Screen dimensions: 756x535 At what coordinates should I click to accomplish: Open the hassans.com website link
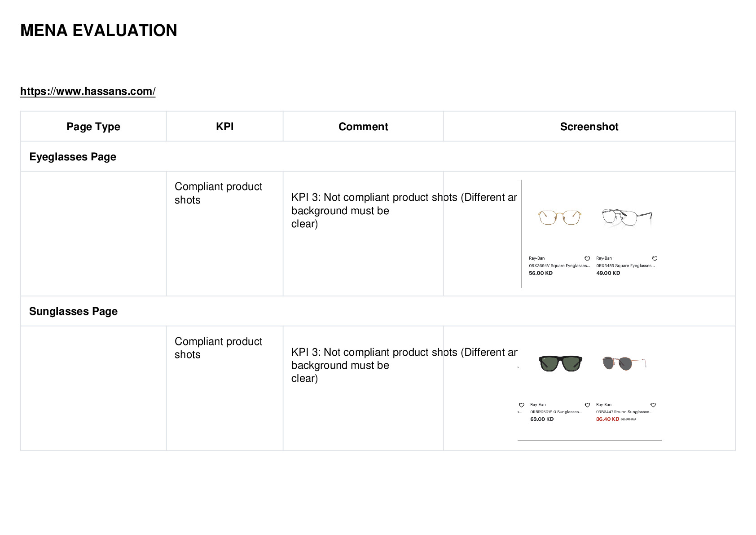coord(88,91)
